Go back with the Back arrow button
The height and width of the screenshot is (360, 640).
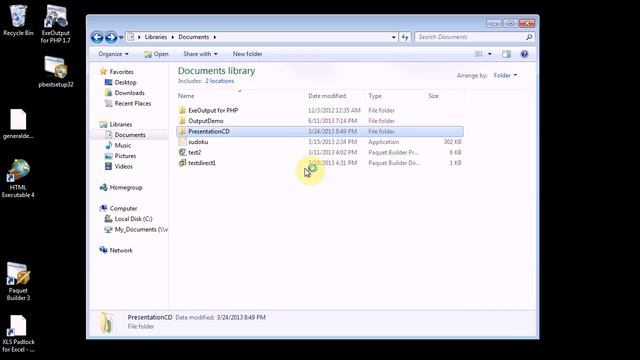tap(97, 37)
